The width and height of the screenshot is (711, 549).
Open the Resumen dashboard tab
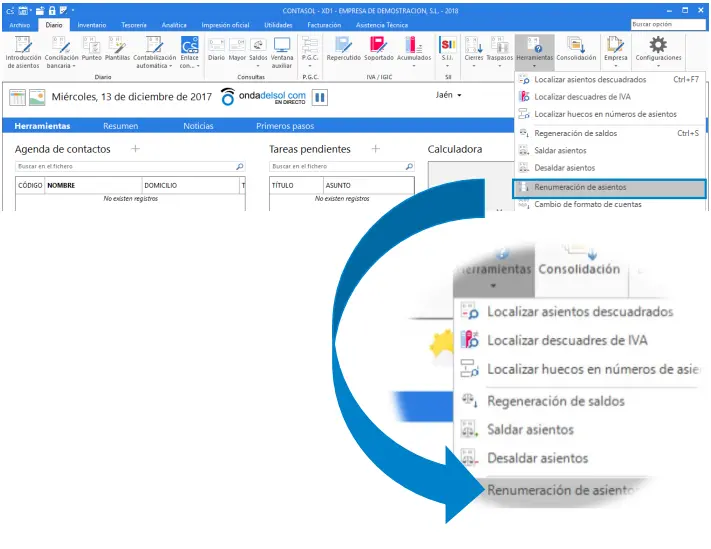click(x=120, y=126)
